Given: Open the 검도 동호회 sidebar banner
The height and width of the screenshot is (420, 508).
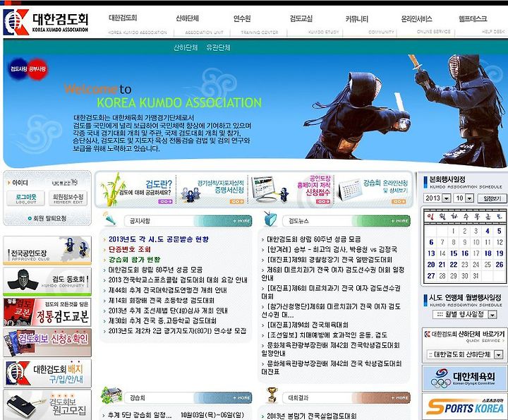Looking at the screenshot, I should pos(47,282).
